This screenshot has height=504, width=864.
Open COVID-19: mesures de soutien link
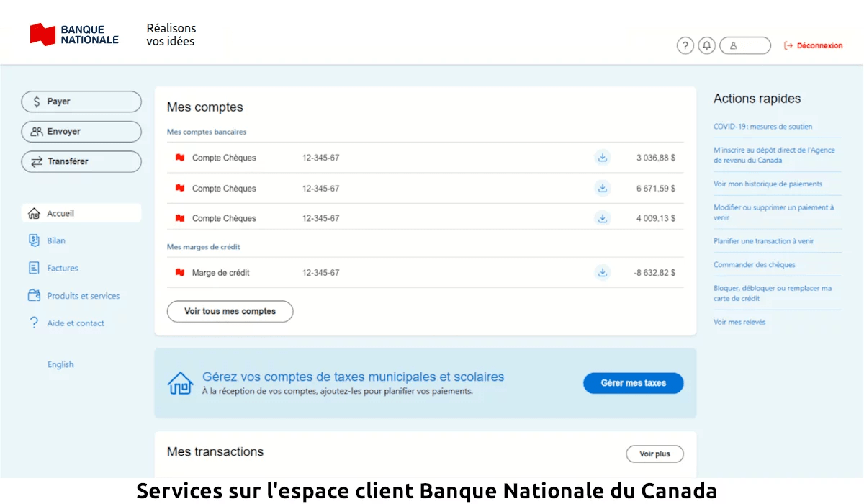762,125
